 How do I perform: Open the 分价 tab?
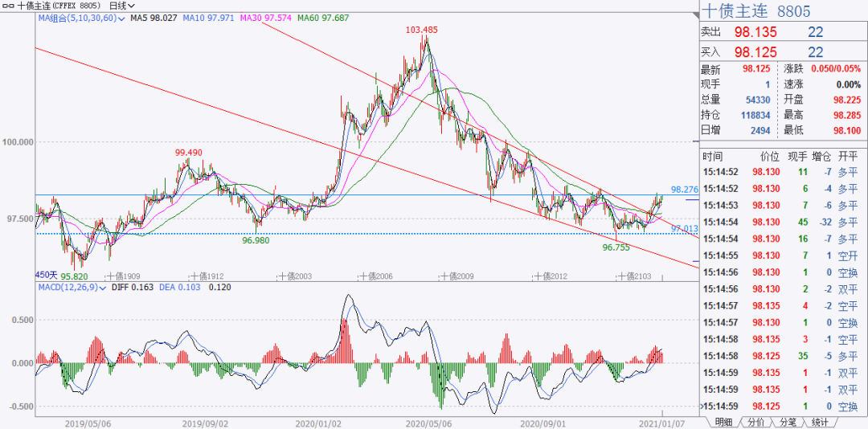[x=756, y=422]
